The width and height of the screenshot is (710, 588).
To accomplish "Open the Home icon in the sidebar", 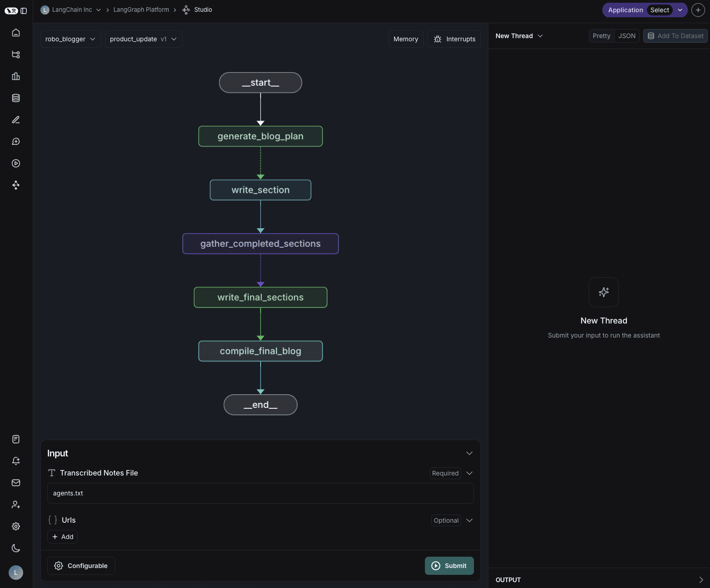I will pos(16,33).
